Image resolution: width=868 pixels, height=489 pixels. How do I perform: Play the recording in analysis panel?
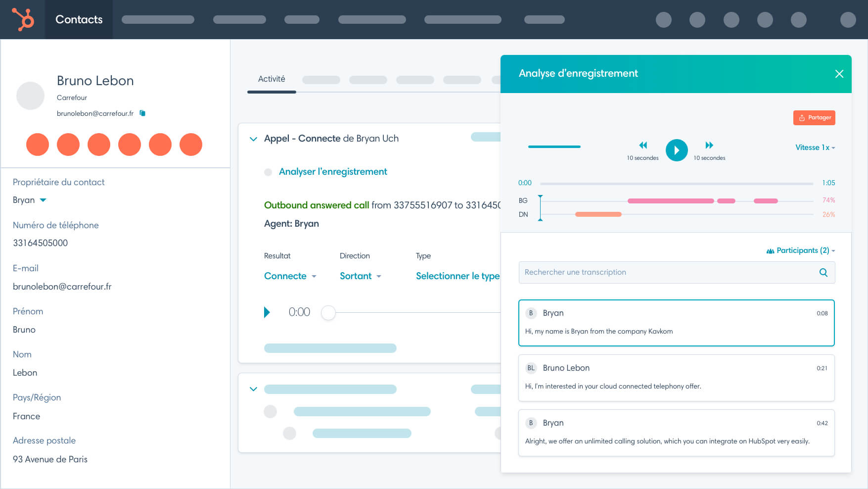[x=677, y=150]
